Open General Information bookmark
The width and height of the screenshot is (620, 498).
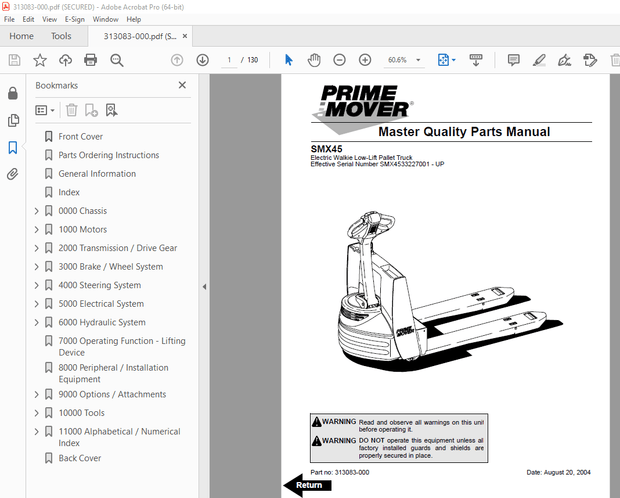97,174
